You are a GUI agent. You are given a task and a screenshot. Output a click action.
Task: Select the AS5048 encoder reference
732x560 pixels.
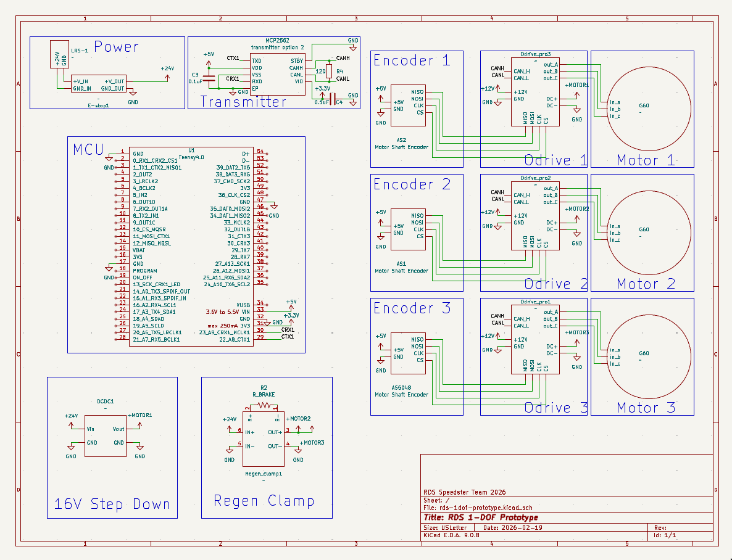tap(401, 388)
